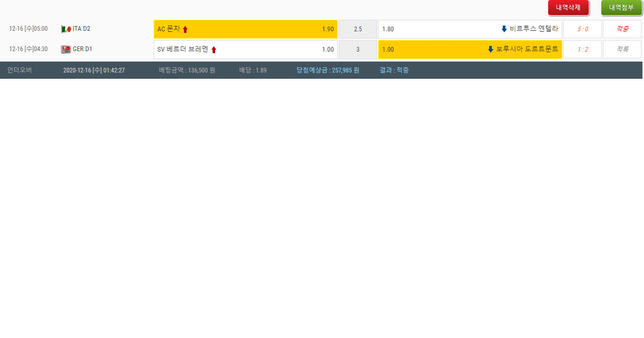This screenshot has height=338, width=644.
Task: Select the 1.80 odds in the 비르투스 엔텔라 cell
Action: 388,29
